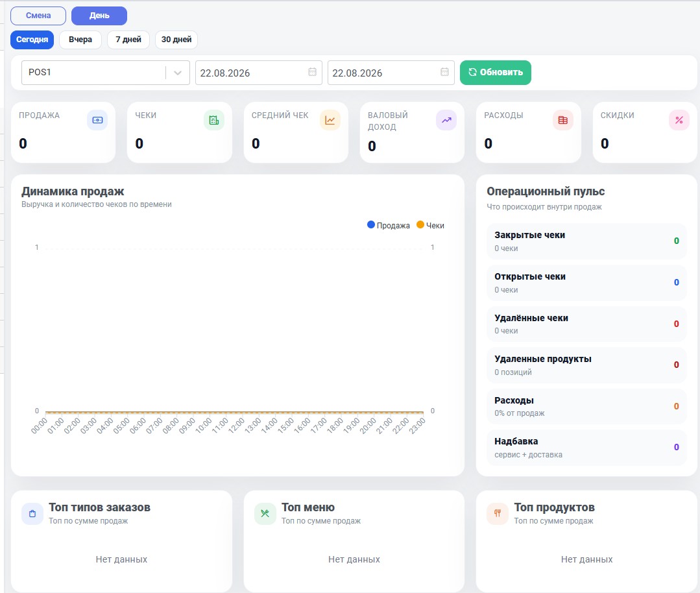The height and width of the screenshot is (593, 700).
Task: Click the utensils icon beside Топ меню
Action: [x=265, y=513]
